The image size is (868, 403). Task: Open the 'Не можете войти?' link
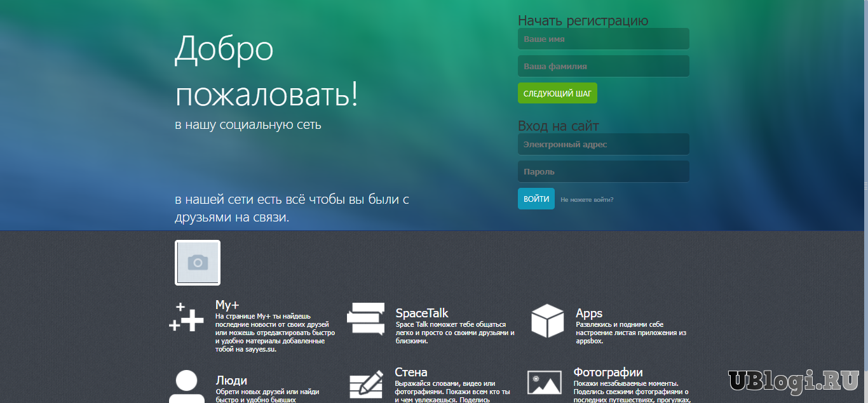(587, 200)
